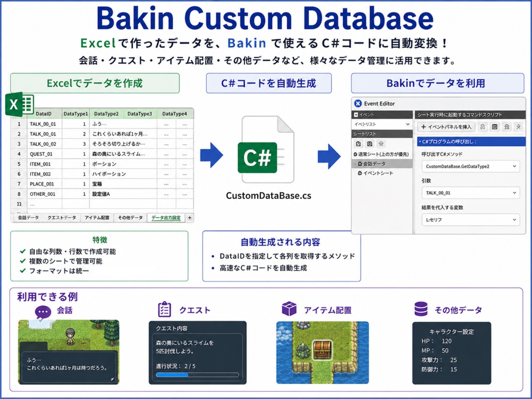This screenshot has height=399, width=532.
Task: Click the Excelでデータを作成 heading box
Action: (x=95, y=83)
